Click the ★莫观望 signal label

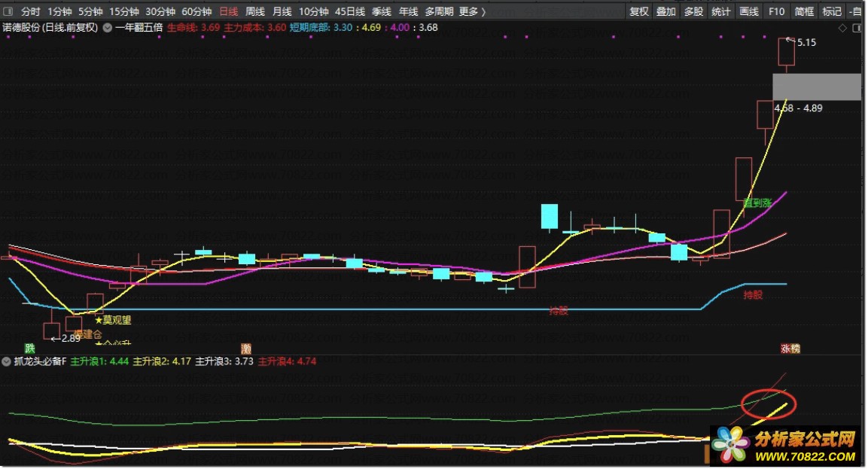click(x=113, y=320)
